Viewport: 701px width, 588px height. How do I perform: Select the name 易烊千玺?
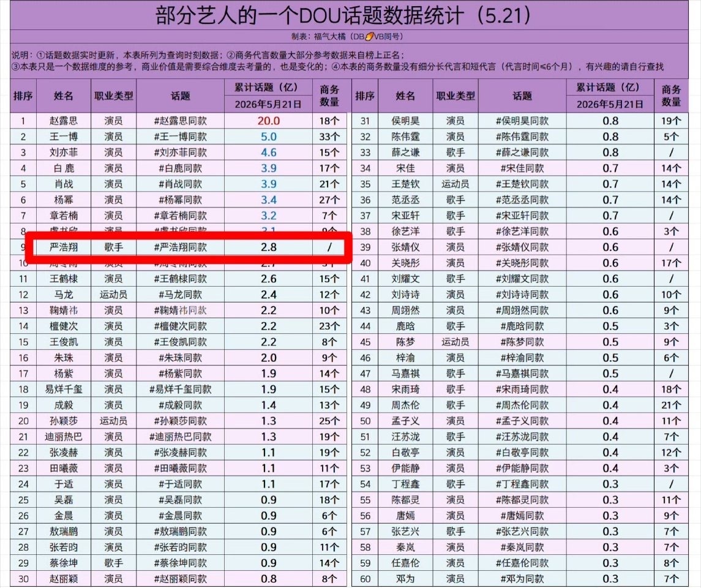64,390
